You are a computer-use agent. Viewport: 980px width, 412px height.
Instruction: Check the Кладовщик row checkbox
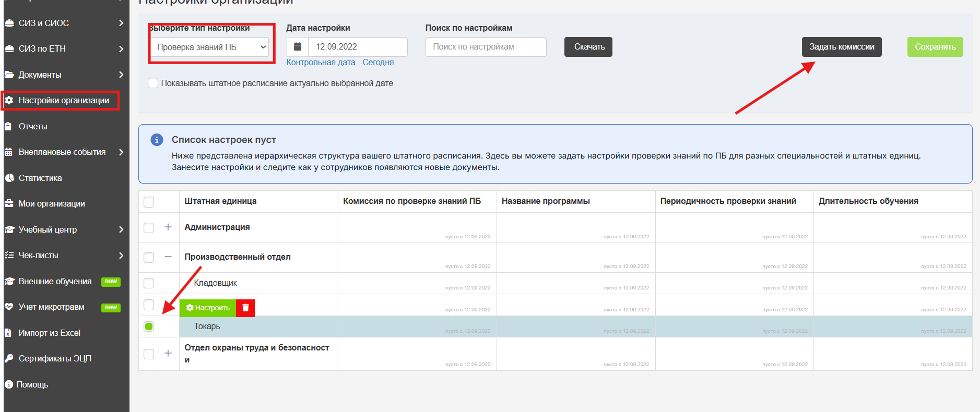[x=149, y=283]
